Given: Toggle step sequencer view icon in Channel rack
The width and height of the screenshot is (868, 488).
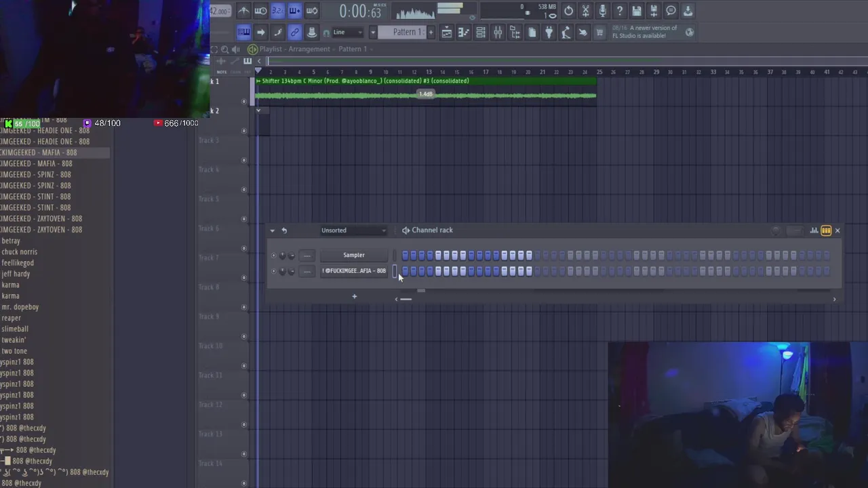Looking at the screenshot, I should click(826, 230).
